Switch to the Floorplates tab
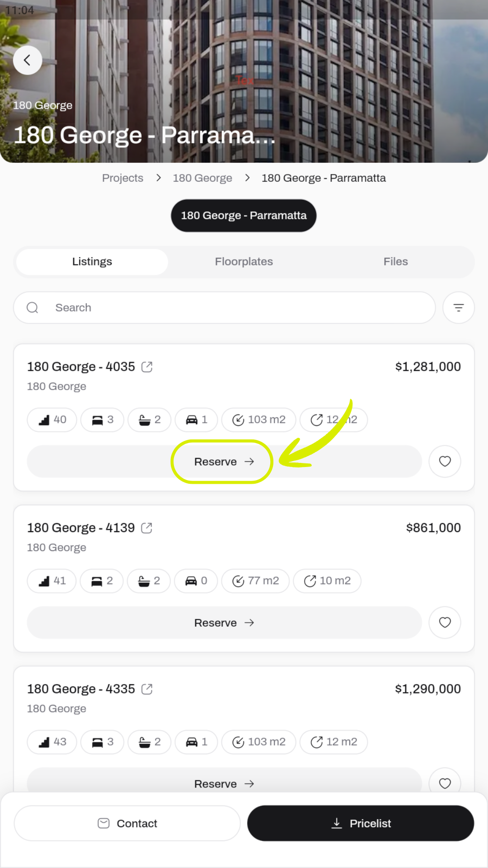 point(244,262)
